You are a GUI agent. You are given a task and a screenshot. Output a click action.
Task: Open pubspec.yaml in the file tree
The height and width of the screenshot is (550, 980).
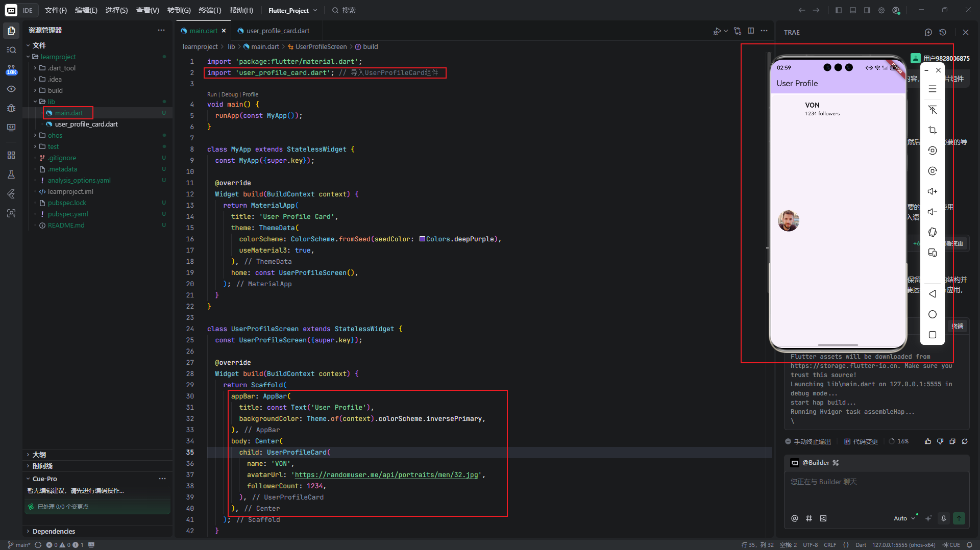(68, 214)
